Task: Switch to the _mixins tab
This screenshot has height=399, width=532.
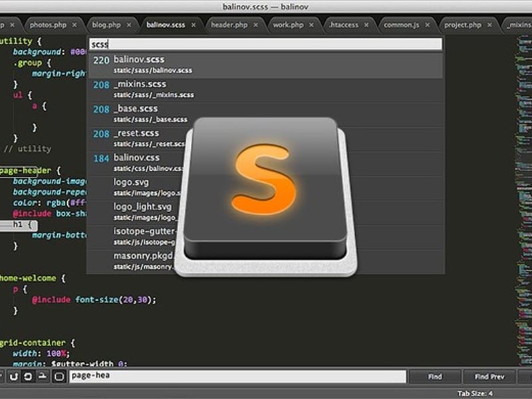Action: point(519,25)
